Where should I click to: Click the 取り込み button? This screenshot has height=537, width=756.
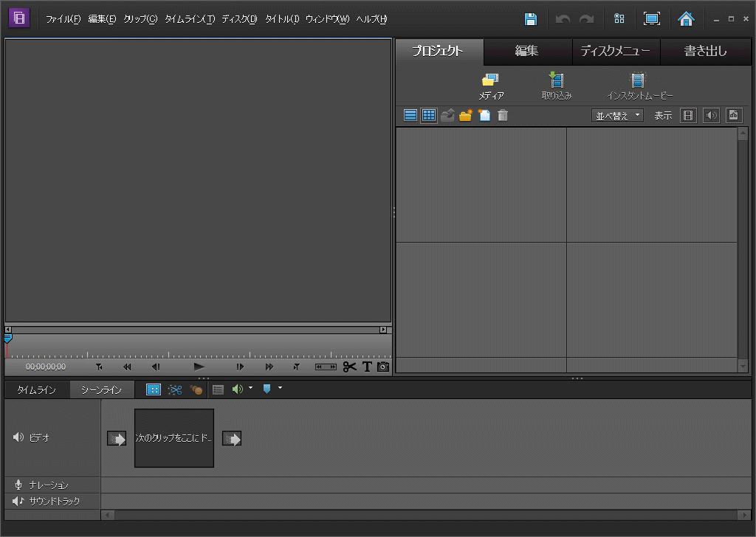[556, 86]
